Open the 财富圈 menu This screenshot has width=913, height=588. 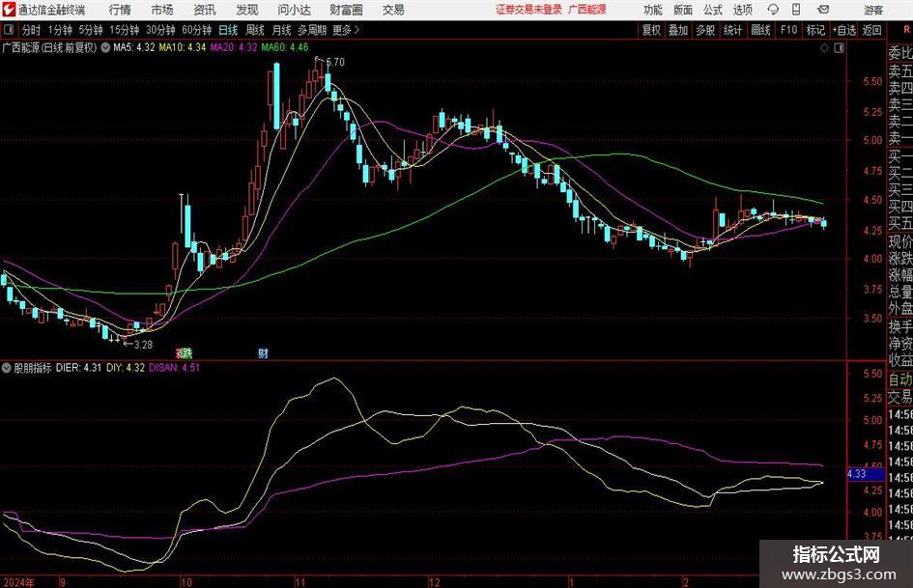pos(346,10)
